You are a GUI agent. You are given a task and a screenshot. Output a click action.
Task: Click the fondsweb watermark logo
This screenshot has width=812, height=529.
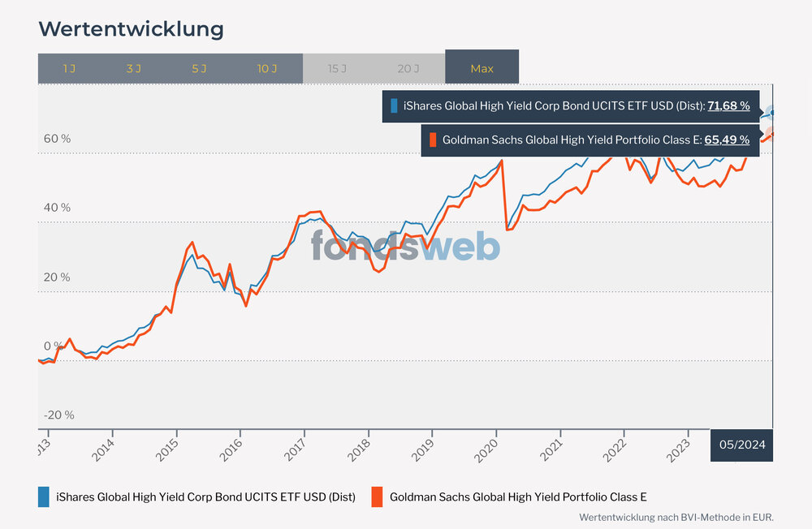coord(405,244)
